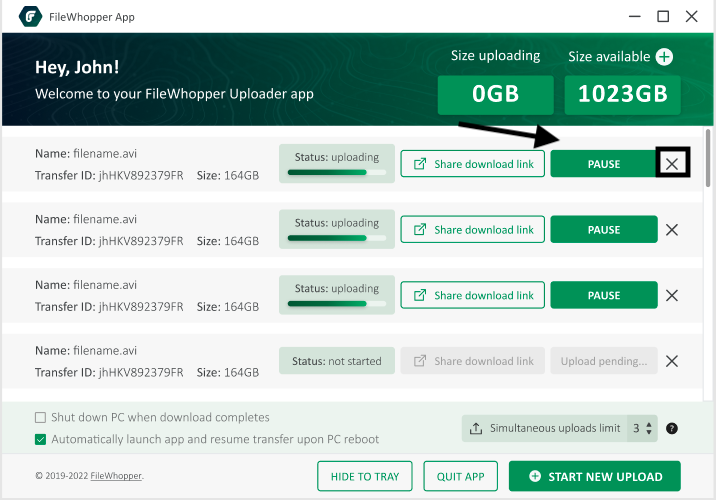Close the FileWhopper App window
Screen dimensions: 716x500
[x=691, y=16]
